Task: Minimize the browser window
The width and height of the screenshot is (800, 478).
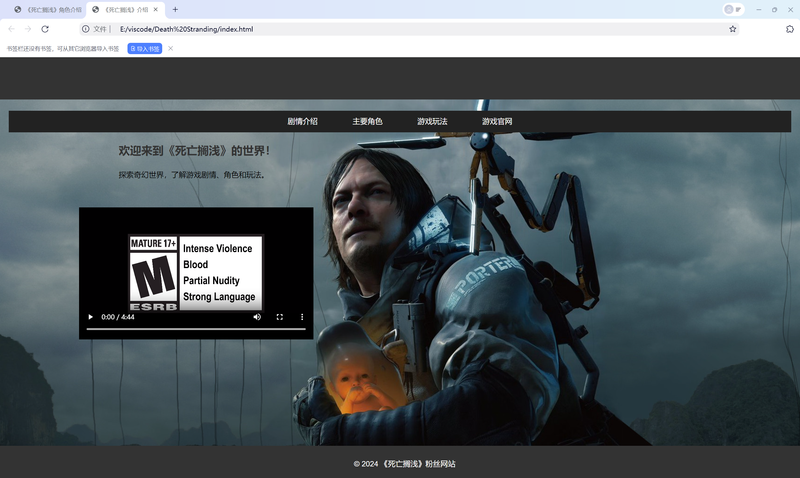Action: click(x=759, y=9)
